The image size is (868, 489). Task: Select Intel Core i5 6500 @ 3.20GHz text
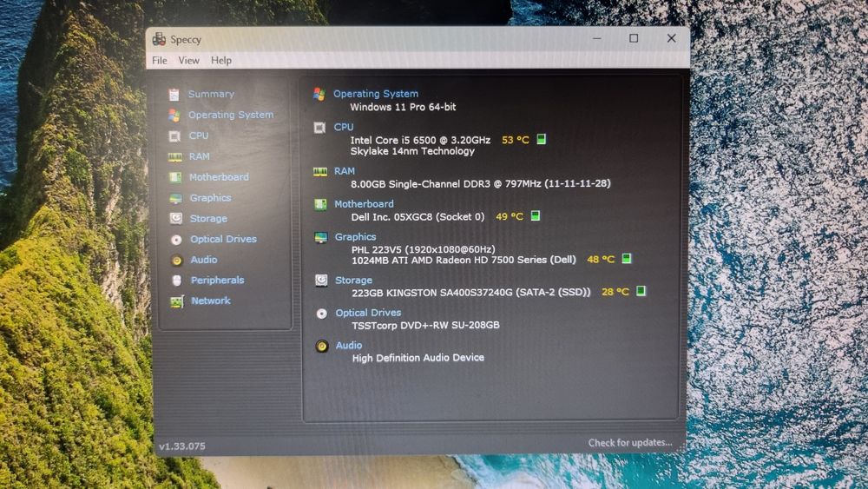coord(420,140)
